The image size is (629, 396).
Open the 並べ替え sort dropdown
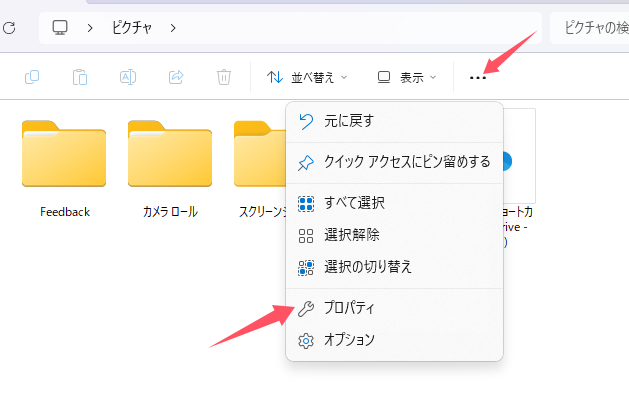(x=307, y=77)
